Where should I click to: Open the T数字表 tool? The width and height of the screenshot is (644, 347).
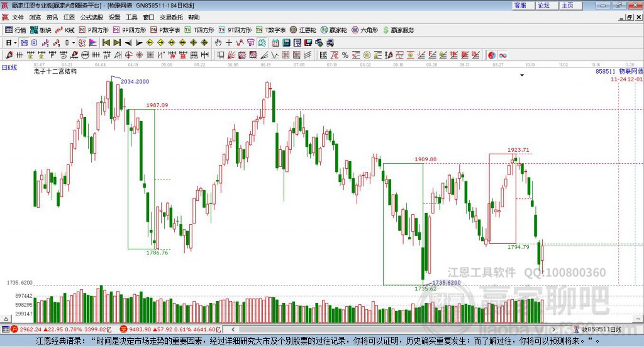(270, 30)
